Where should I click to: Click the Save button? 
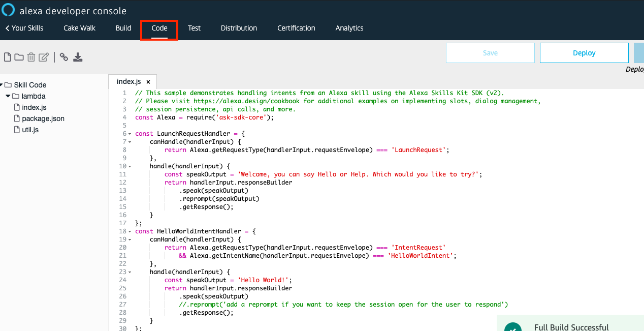pos(490,53)
